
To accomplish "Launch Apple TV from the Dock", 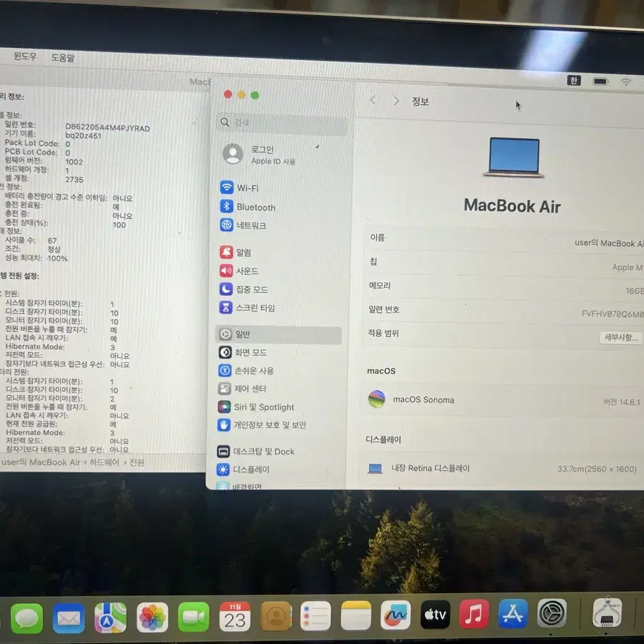I will 435,615.
